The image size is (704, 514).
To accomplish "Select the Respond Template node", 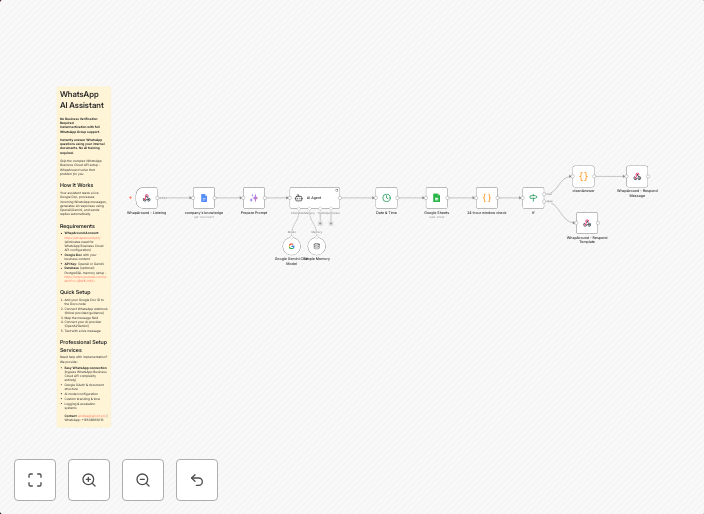I will pos(587,223).
